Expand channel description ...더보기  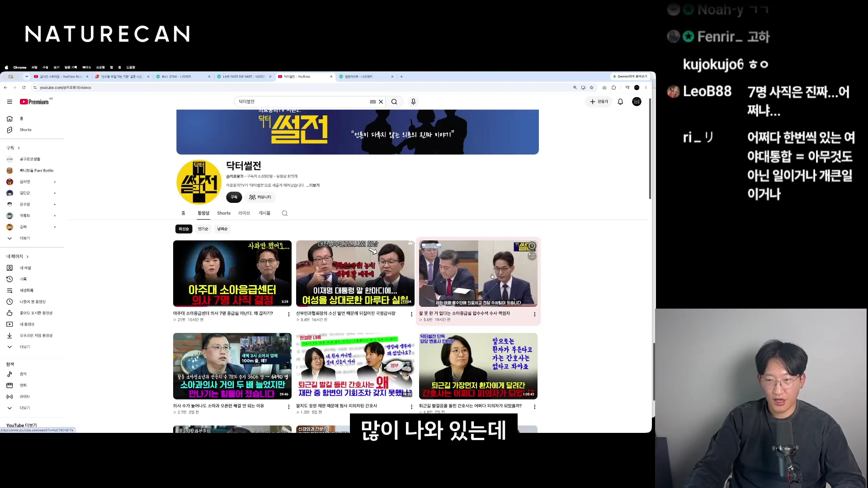pyautogui.click(x=313, y=185)
